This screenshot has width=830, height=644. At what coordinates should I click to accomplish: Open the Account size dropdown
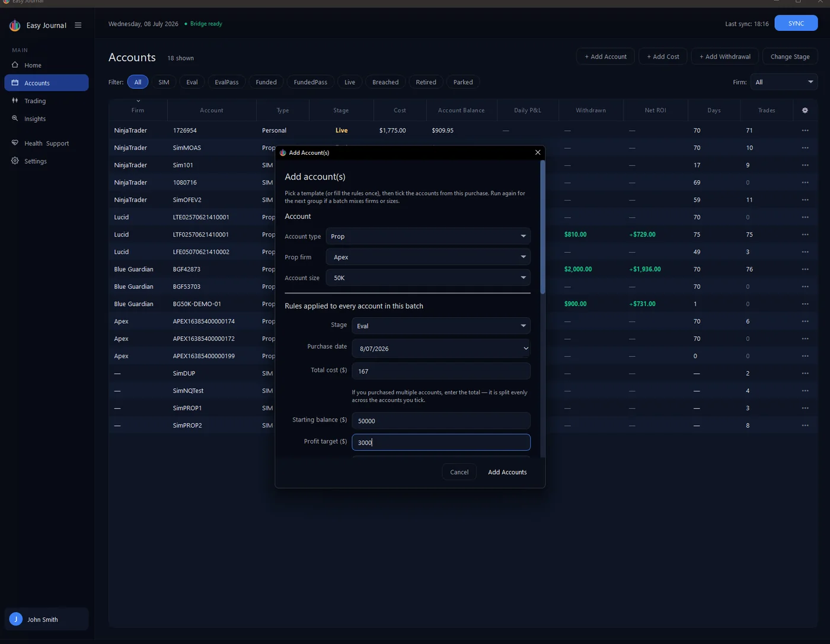tap(427, 278)
